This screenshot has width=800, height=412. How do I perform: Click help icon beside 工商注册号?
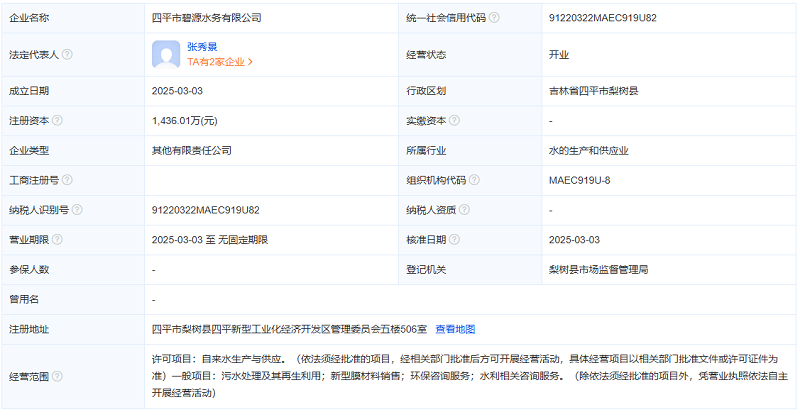[x=67, y=180]
